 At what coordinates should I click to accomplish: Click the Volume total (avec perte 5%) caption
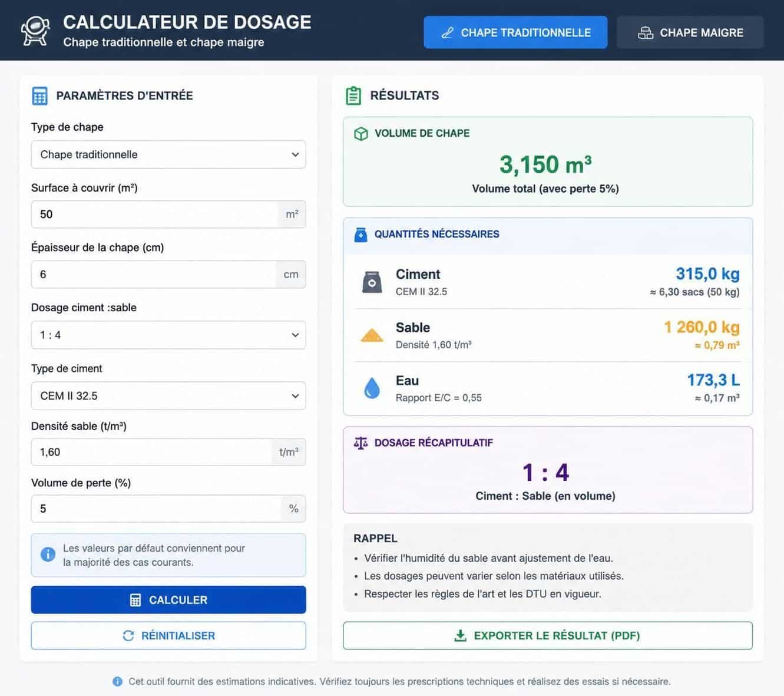tap(545, 189)
